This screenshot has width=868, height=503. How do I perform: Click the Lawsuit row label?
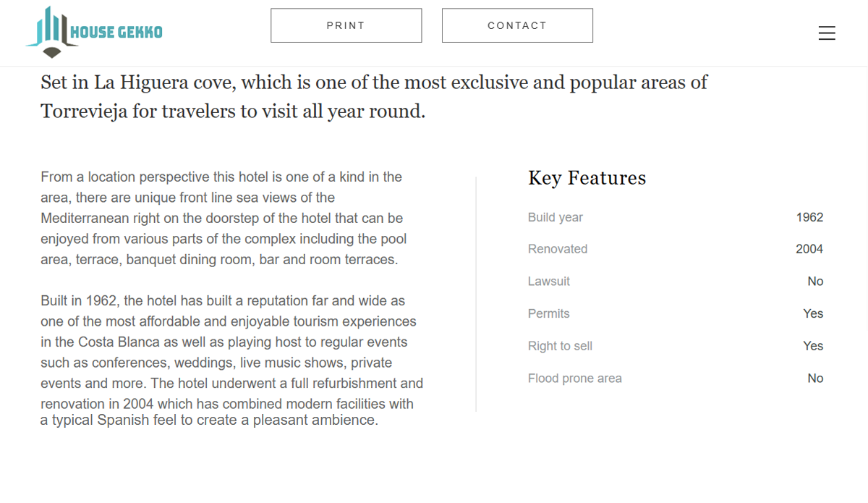tap(549, 282)
